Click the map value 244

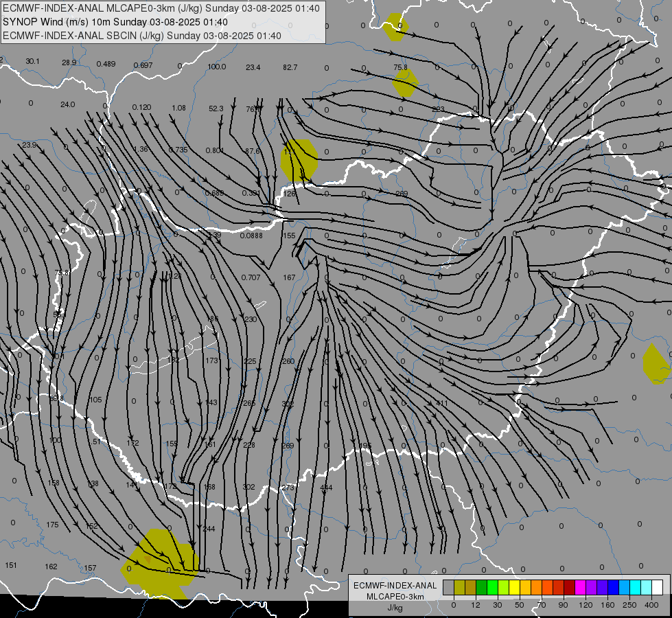click(209, 529)
